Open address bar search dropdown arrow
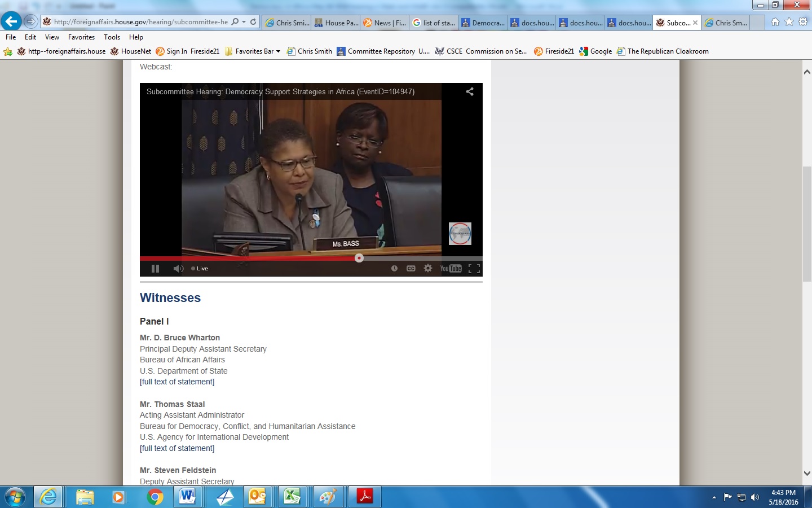Viewport: 812px width, 508px height. point(244,22)
